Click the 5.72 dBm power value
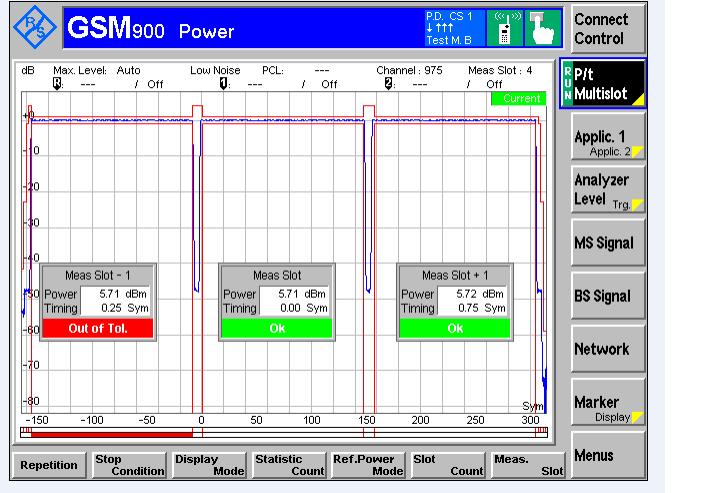 click(x=480, y=294)
